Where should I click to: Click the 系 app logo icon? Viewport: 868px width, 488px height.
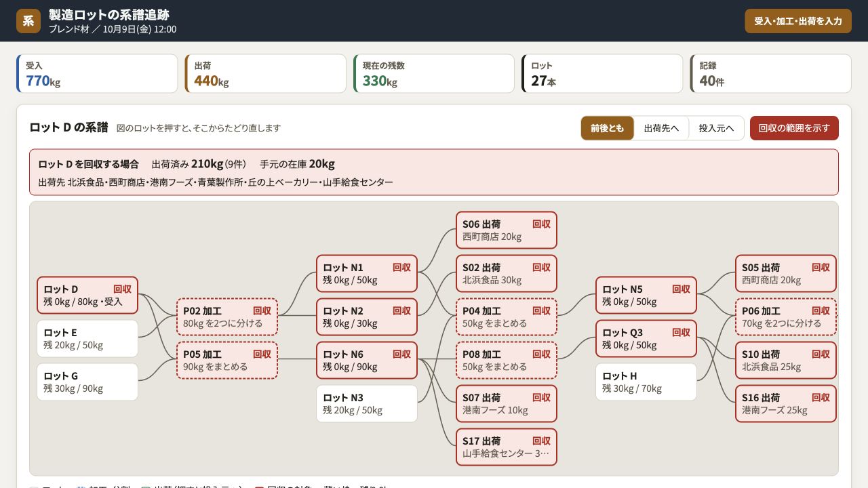click(28, 21)
